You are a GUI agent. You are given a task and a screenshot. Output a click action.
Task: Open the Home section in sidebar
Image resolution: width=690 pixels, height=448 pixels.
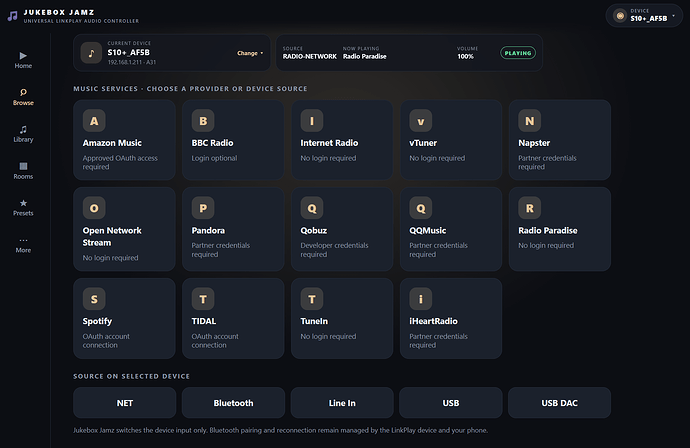(x=23, y=60)
